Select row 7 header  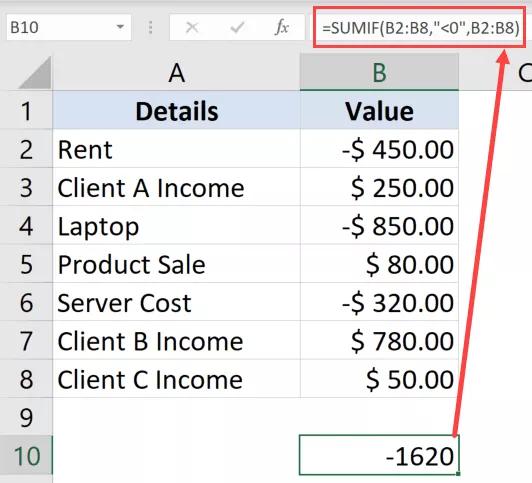[x=26, y=341]
